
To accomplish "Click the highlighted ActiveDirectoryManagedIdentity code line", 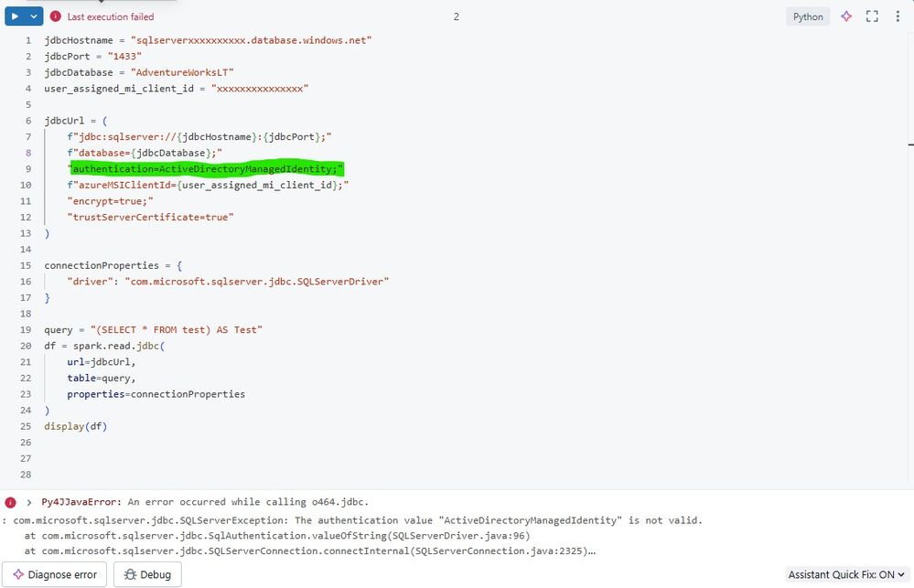I will (x=207, y=169).
